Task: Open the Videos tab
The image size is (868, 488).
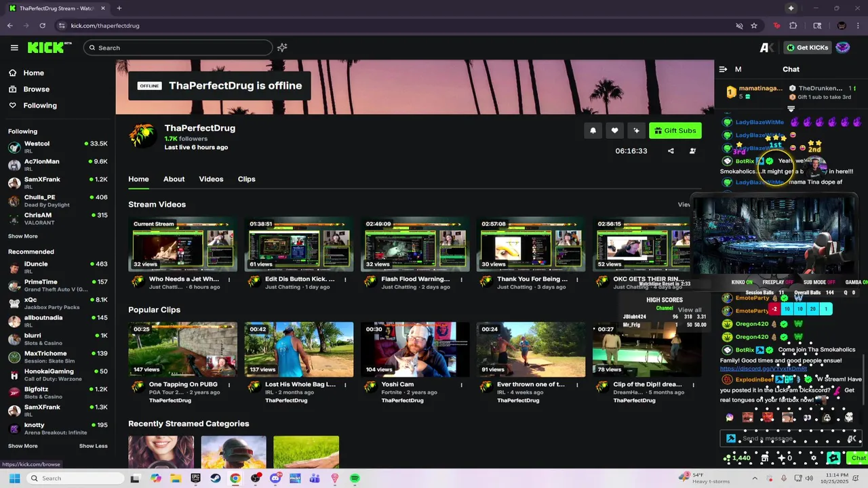Action: (x=211, y=179)
